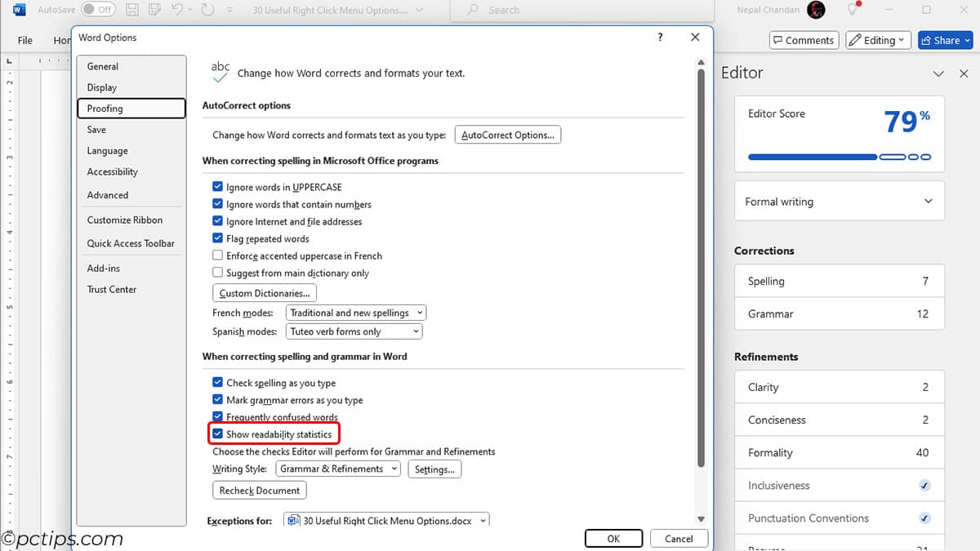Open the Spanish modes dropdown
This screenshot has height=551, width=980.
click(x=354, y=331)
